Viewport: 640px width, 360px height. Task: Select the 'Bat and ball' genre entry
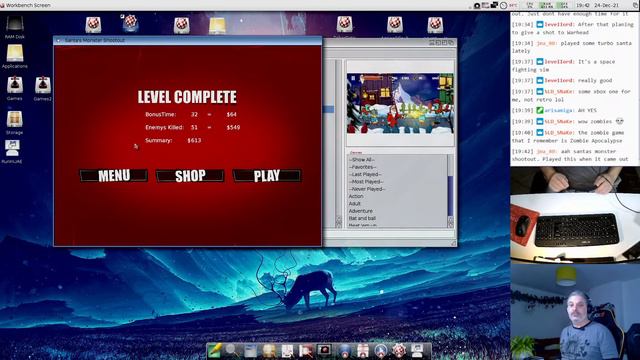click(x=362, y=218)
